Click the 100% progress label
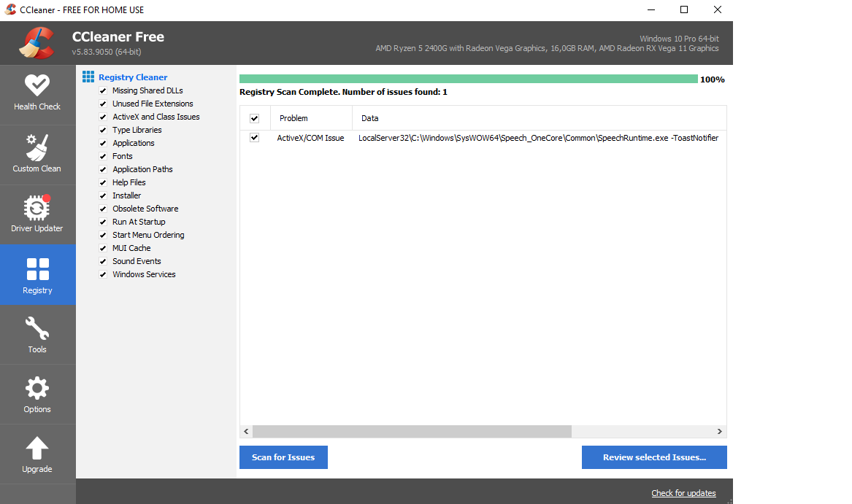The width and height of the screenshot is (852, 504). (713, 80)
